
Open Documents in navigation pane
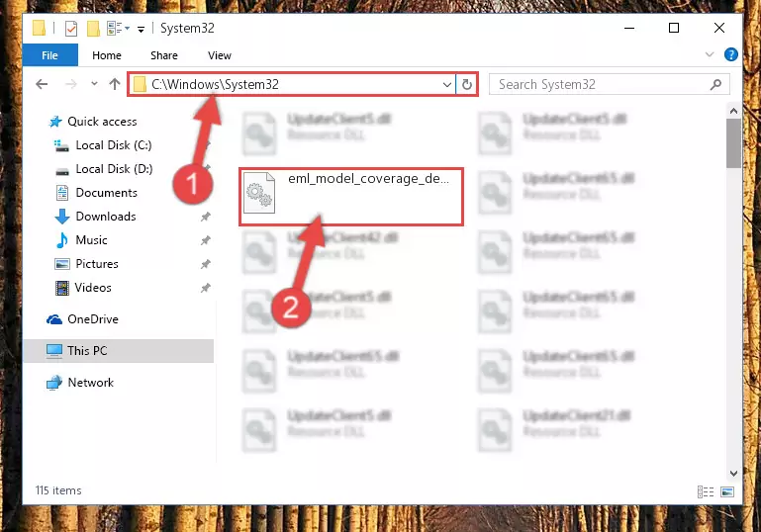[106, 193]
